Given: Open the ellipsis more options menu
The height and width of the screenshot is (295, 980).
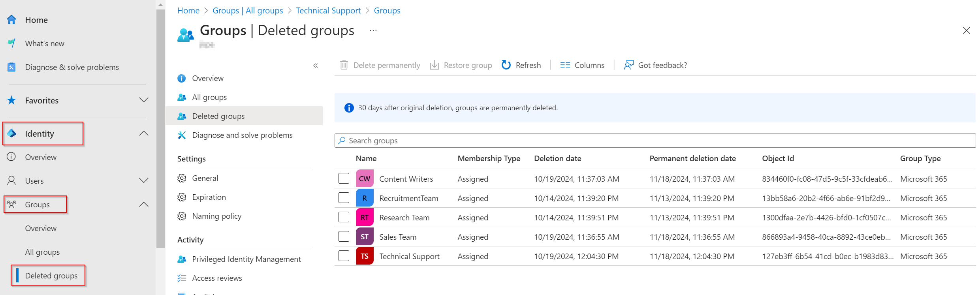Looking at the screenshot, I should [x=373, y=30].
